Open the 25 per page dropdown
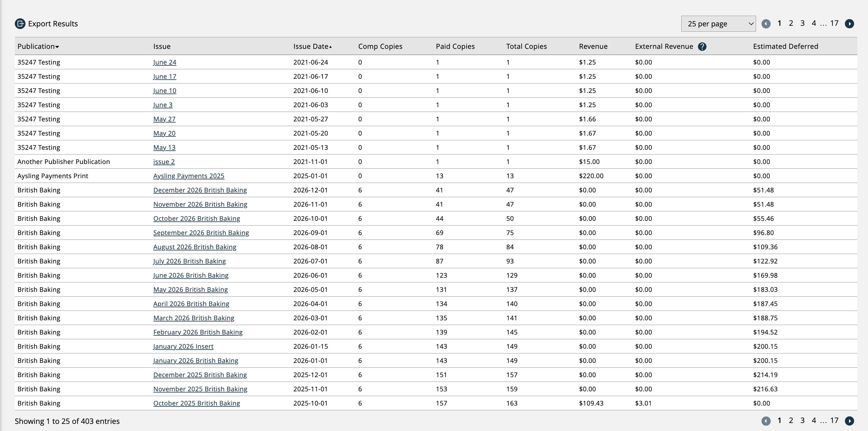The image size is (868, 431). tap(718, 24)
